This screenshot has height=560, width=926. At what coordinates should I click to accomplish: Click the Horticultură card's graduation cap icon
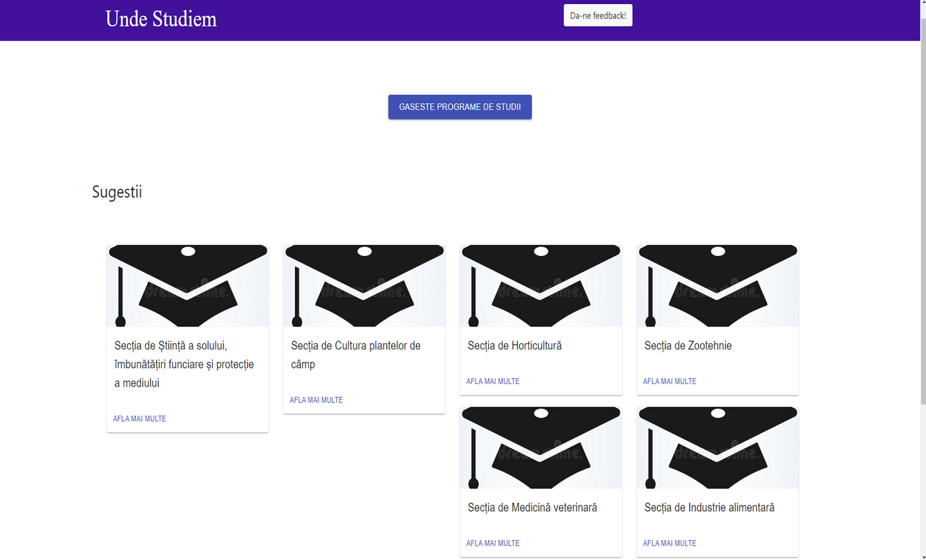pos(540,285)
